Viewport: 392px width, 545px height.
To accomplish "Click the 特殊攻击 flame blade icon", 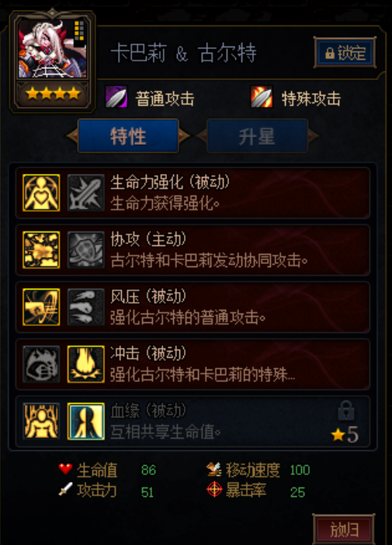I will [262, 97].
